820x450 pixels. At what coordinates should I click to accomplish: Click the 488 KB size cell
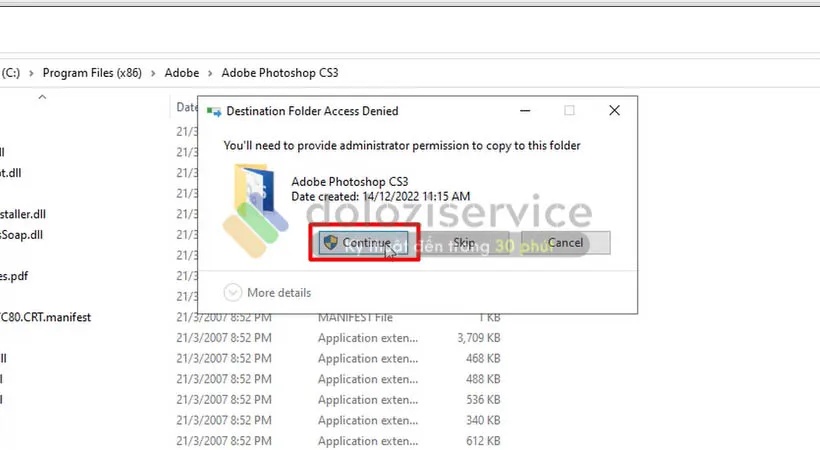483,379
